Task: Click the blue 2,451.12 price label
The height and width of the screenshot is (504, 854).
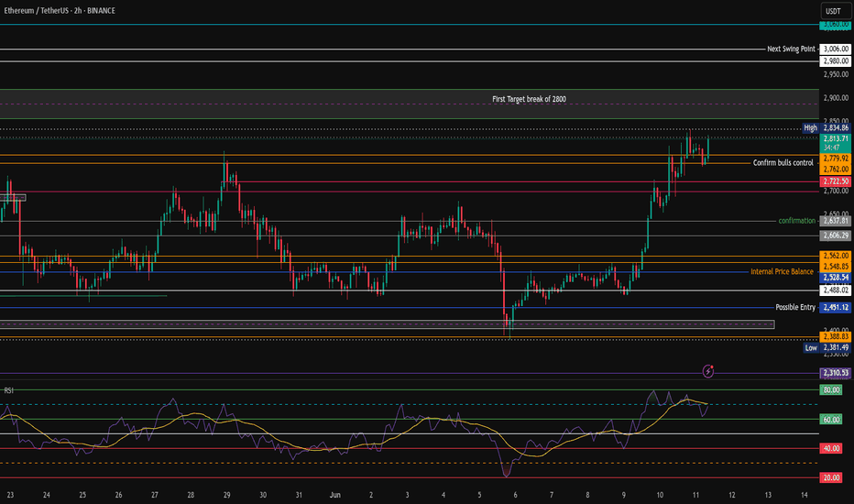Action: [x=836, y=307]
